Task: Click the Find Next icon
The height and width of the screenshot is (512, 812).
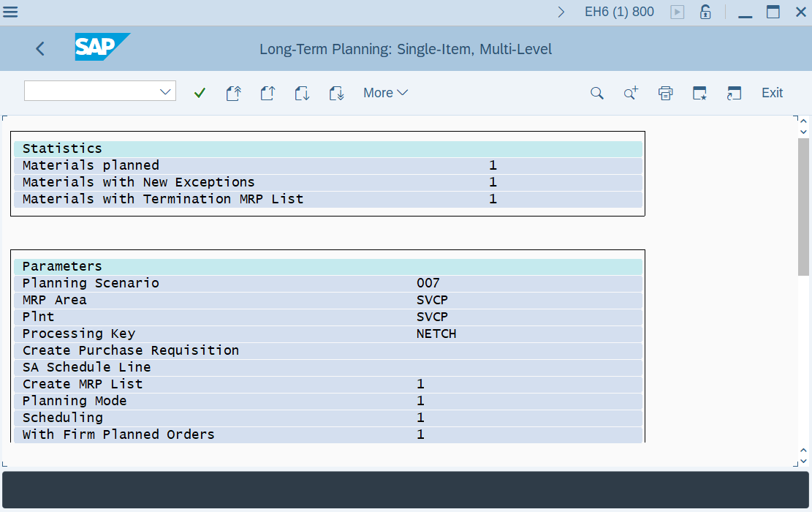Action: tap(630, 93)
